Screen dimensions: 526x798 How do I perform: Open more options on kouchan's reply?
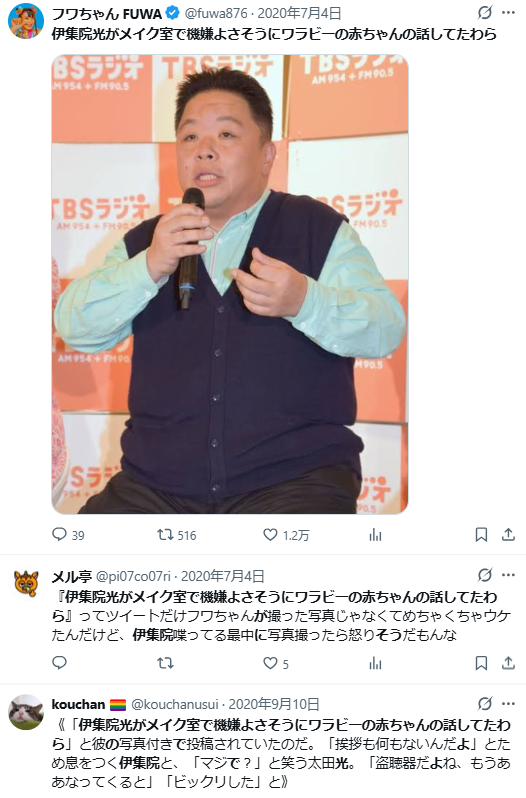coord(508,704)
